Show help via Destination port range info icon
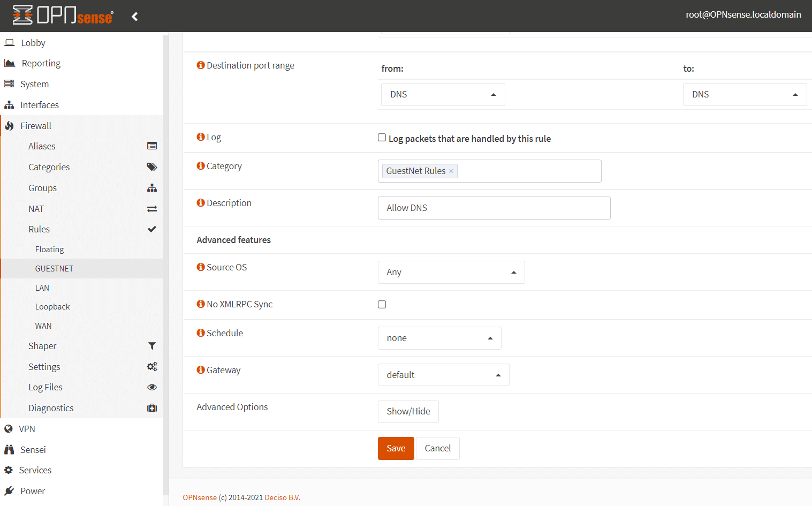Image resolution: width=812 pixels, height=506 pixels. [201, 65]
